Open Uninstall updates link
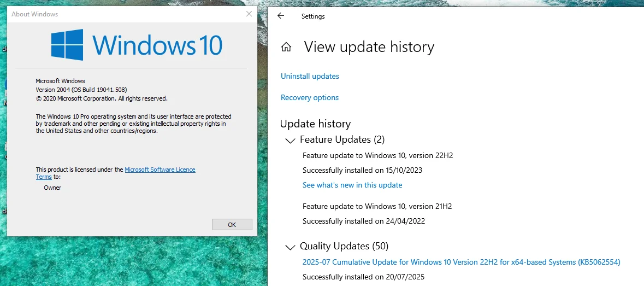This screenshot has height=286, width=644. pos(310,76)
